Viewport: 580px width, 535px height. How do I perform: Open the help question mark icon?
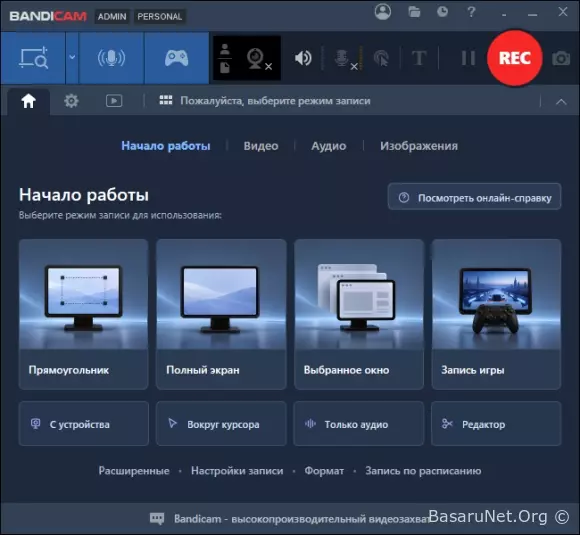tap(471, 12)
